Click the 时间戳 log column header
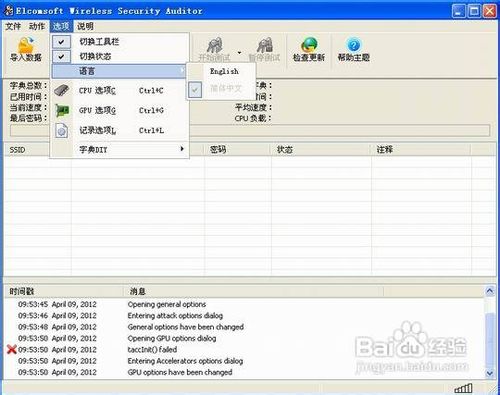This screenshot has height=395, width=500. click(22, 292)
